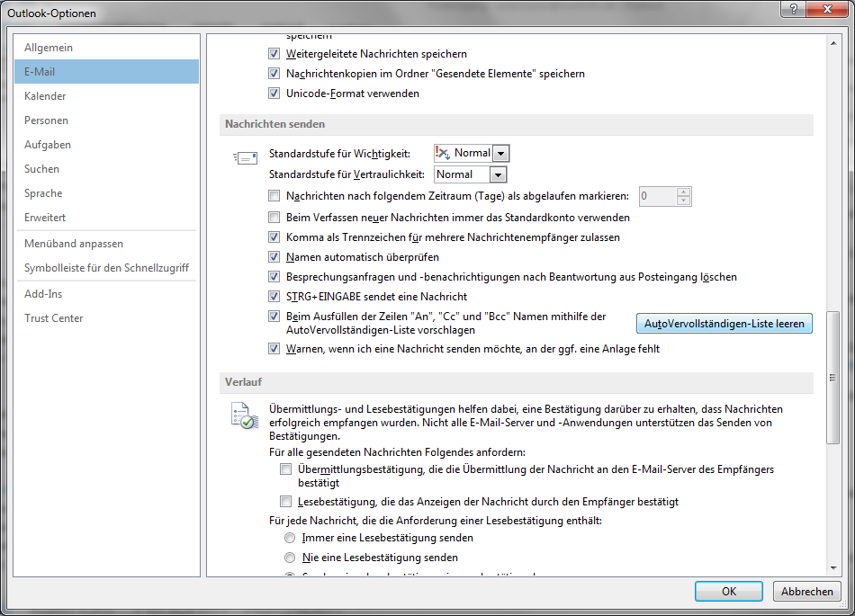
Task: Click the help question mark button
Action: (x=794, y=9)
